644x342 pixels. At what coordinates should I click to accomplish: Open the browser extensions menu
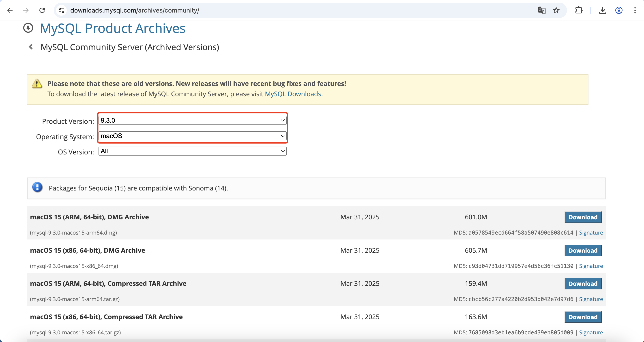[579, 10]
